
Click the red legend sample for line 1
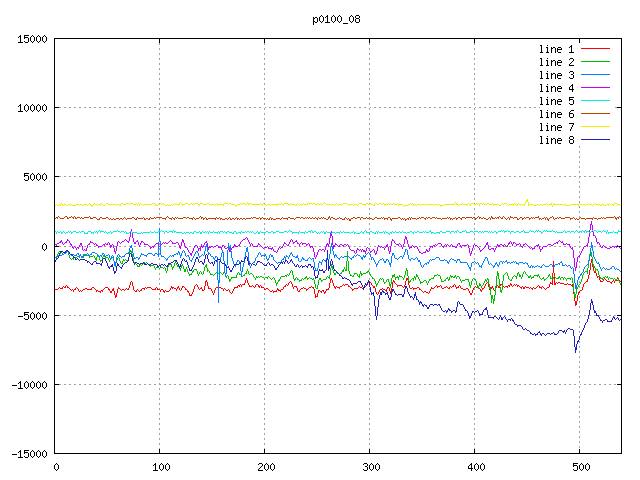[x=596, y=49]
